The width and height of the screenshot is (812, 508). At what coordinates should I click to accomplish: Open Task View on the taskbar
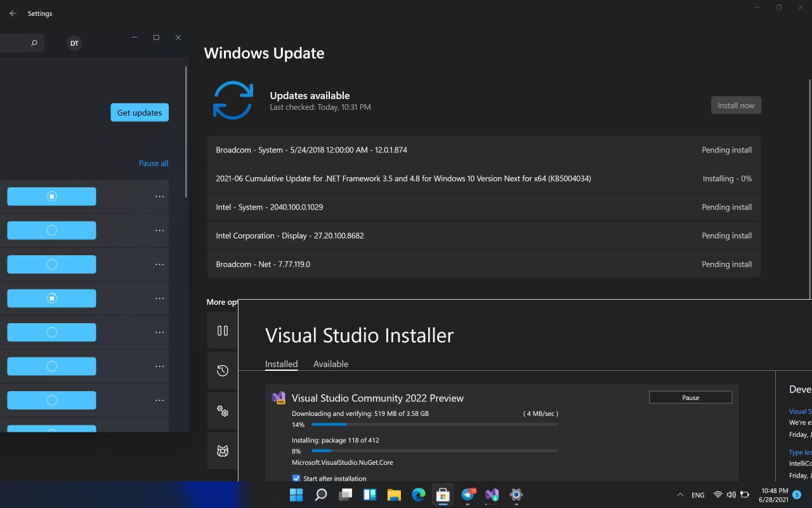click(345, 495)
